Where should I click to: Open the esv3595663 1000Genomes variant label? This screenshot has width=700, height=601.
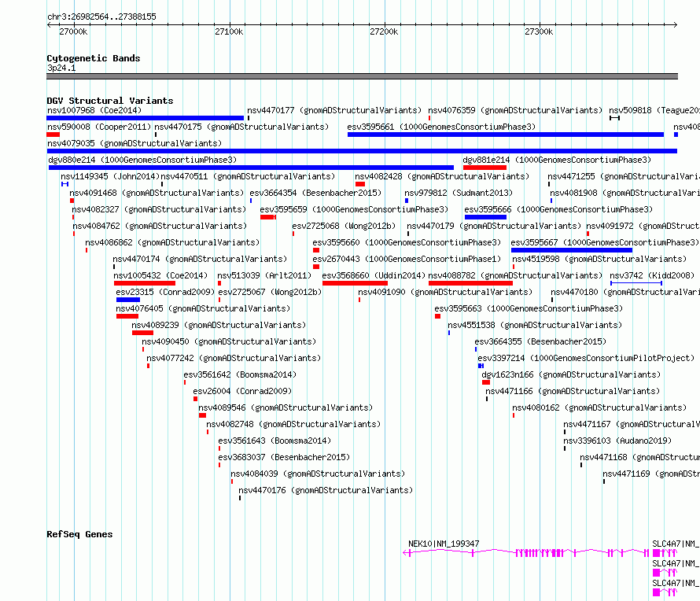529,308
